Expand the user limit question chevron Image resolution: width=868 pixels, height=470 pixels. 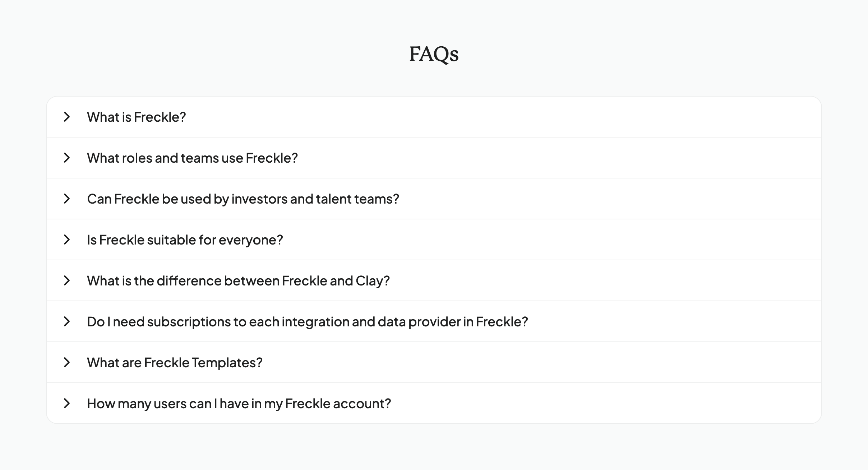click(x=67, y=404)
